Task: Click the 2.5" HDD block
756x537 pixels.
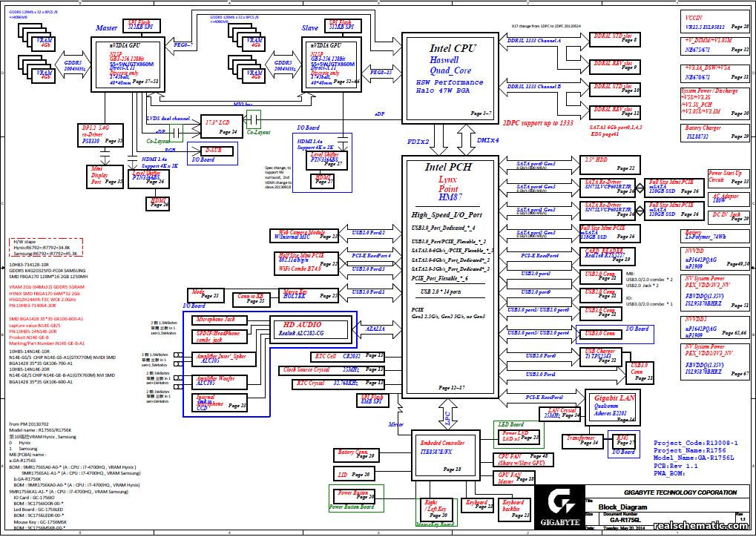Action: 609,165
